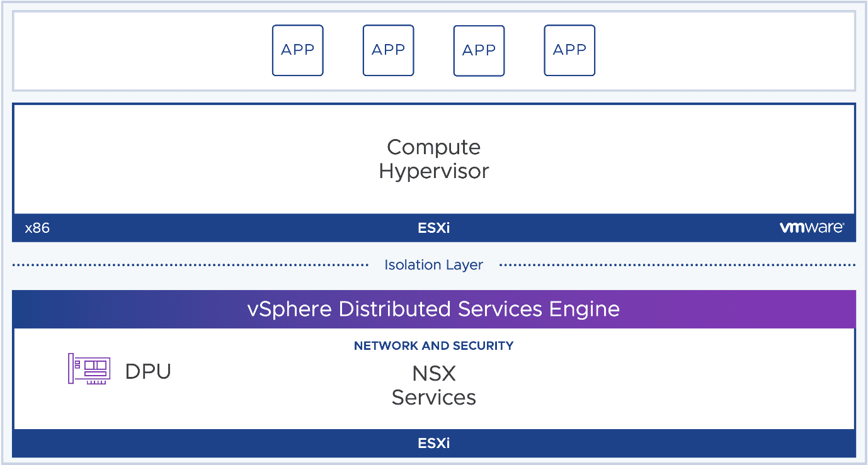
Task: Click the vSphere Distributed Services Engine banner
Action: tap(433, 309)
